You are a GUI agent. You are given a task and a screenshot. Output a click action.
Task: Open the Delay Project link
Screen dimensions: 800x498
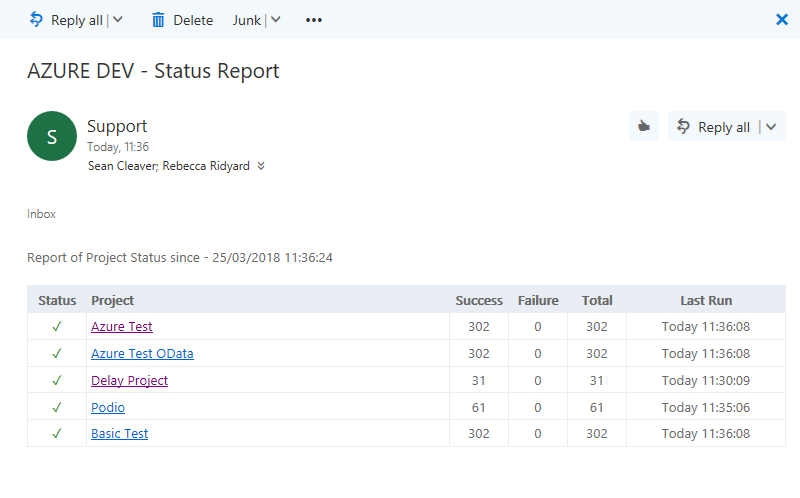[x=130, y=381]
